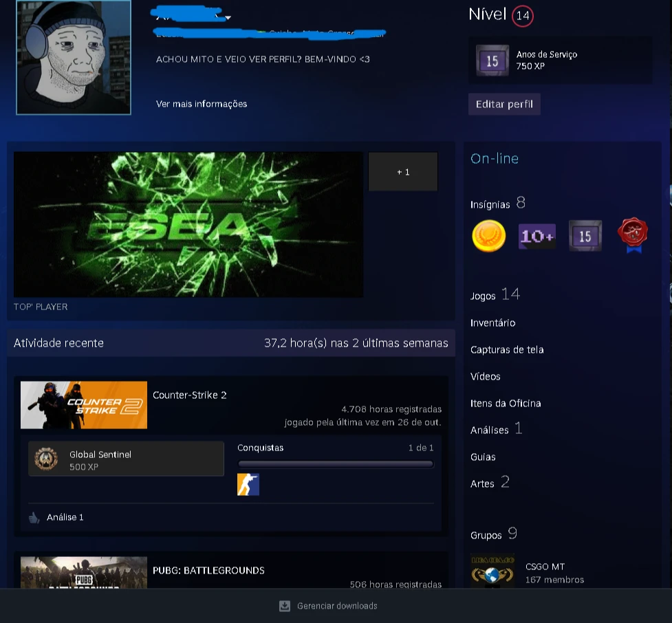This screenshot has width=672, height=623.
Task: Click the Counter-Strike 2 game banner
Action: click(84, 405)
